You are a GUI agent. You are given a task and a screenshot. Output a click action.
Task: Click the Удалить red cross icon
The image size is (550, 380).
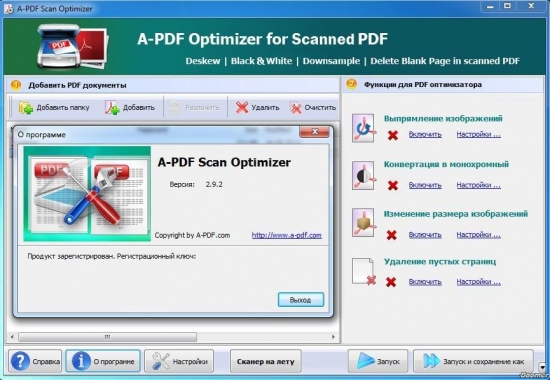(x=242, y=108)
